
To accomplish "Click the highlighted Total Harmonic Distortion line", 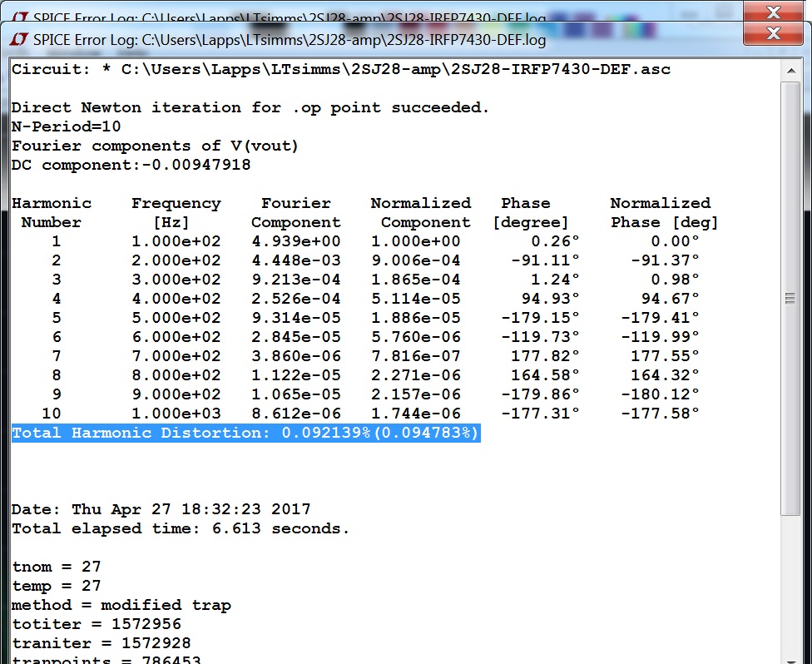I will click(246, 433).
